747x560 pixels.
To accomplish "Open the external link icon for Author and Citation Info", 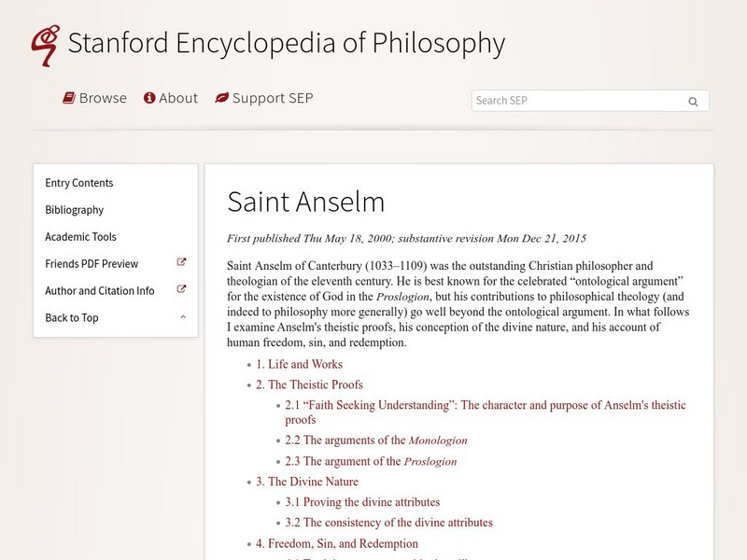I will [183, 291].
